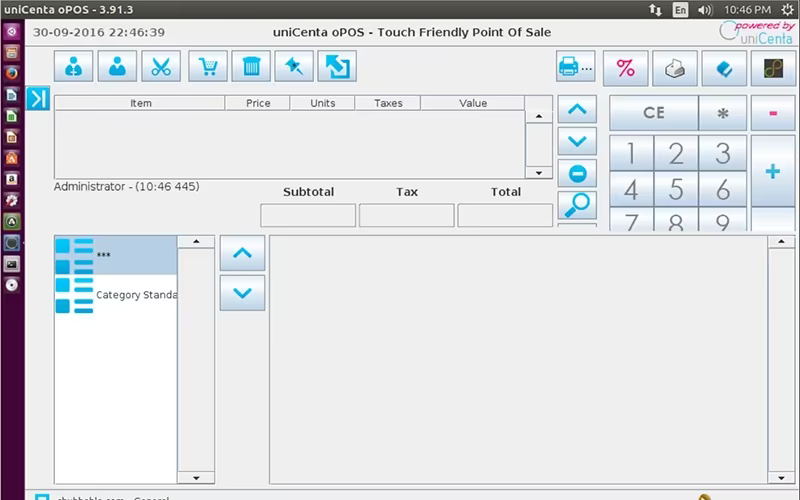Click the Price column header
This screenshot has width=800, height=500.
(x=258, y=103)
